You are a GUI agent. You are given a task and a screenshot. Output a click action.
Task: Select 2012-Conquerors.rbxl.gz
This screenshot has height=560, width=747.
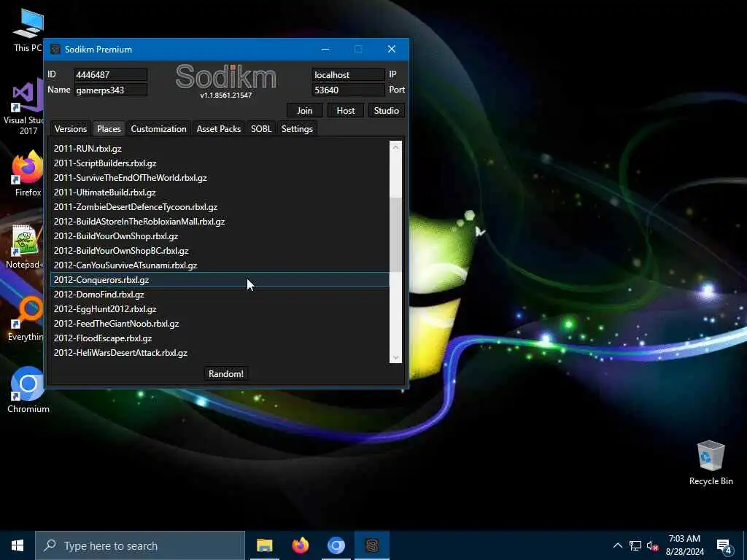coord(220,280)
